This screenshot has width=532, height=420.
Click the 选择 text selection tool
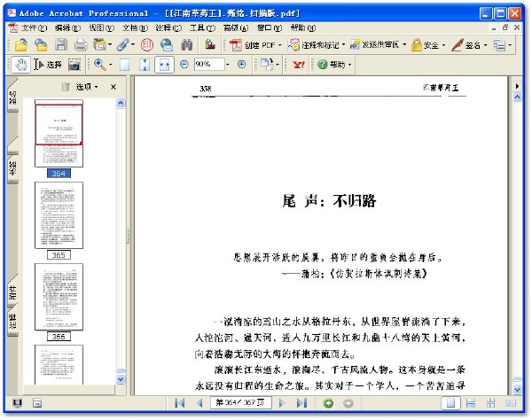[x=48, y=65]
